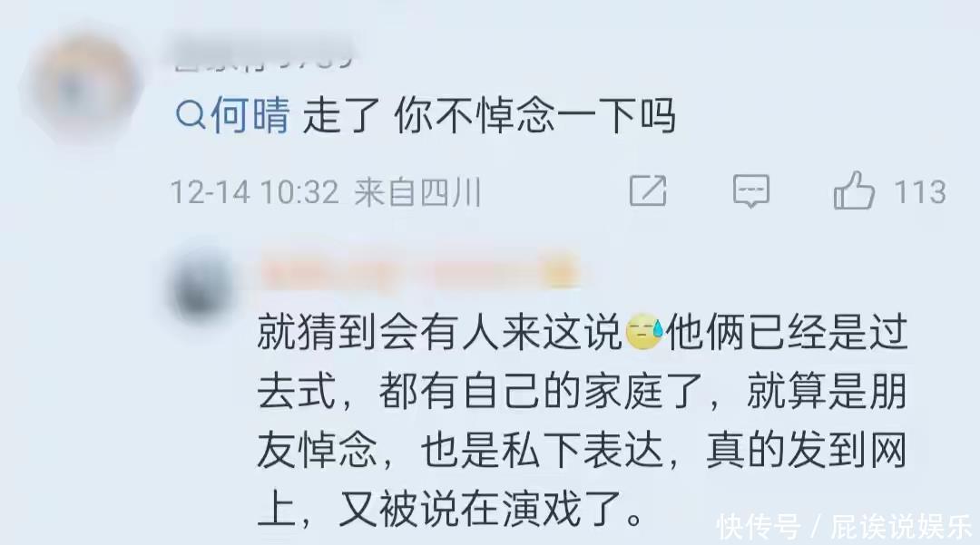Tap the reply line containing 都有自己的家庭了
Screen dimensions: 980x545
tap(583, 392)
